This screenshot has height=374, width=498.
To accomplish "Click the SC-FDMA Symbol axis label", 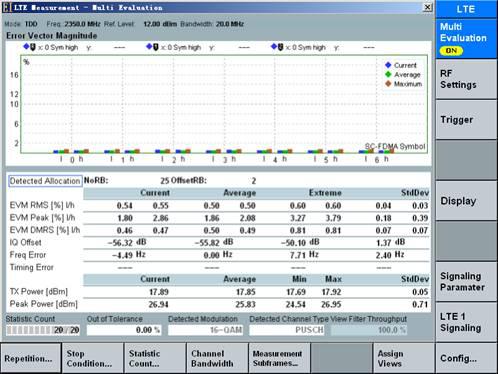I will tap(395, 146).
